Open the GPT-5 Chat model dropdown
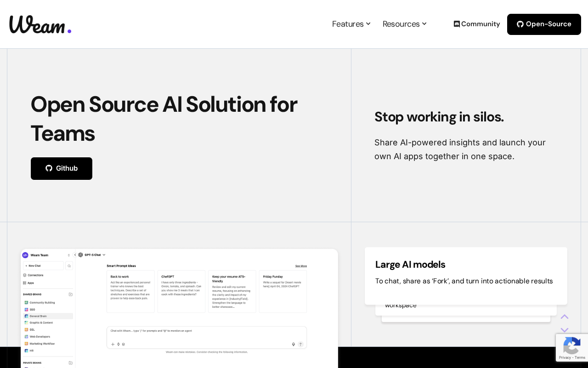This screenshot has width=588, height=368. point(92,254)
